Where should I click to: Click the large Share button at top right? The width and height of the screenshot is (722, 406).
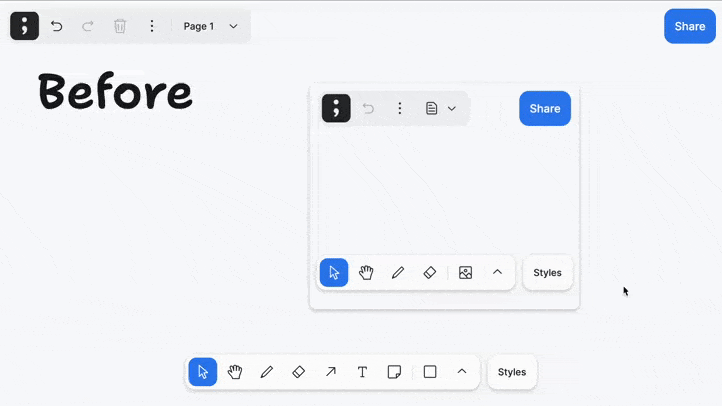[x=690, y=26]
